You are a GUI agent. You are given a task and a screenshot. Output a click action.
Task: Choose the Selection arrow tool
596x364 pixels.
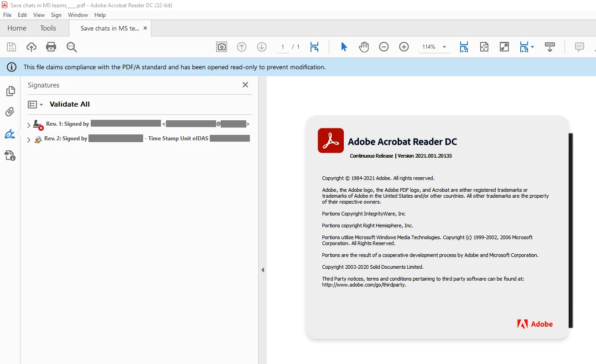344,46
